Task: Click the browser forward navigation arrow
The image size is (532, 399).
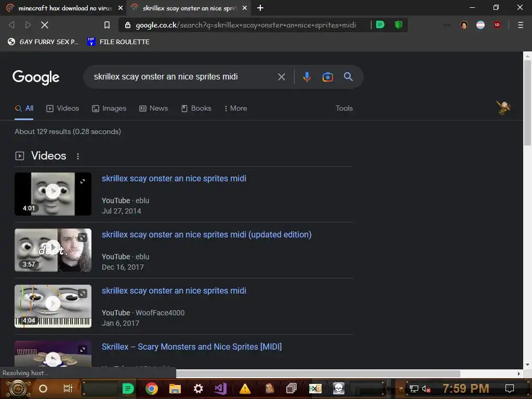Action: pos(28,25)
